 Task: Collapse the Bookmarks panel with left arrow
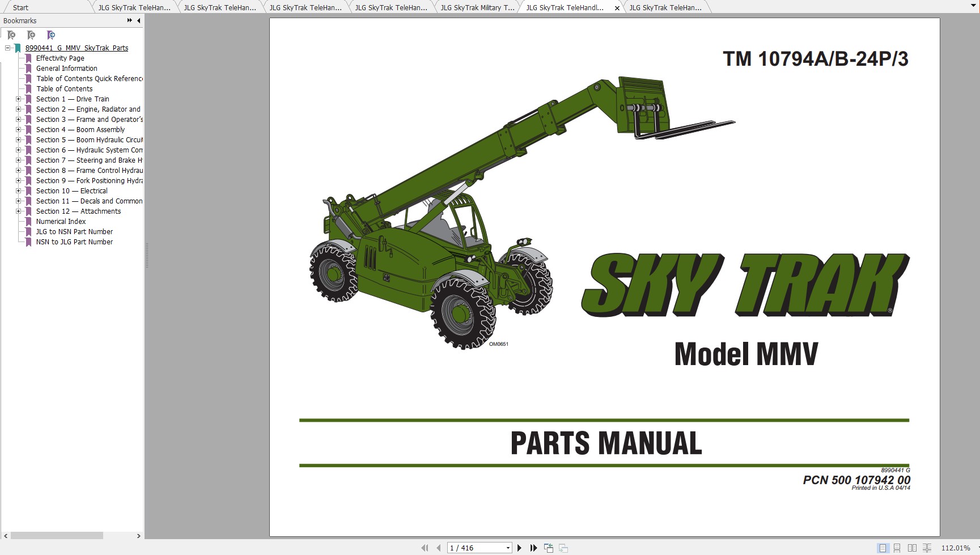(138, 20)
